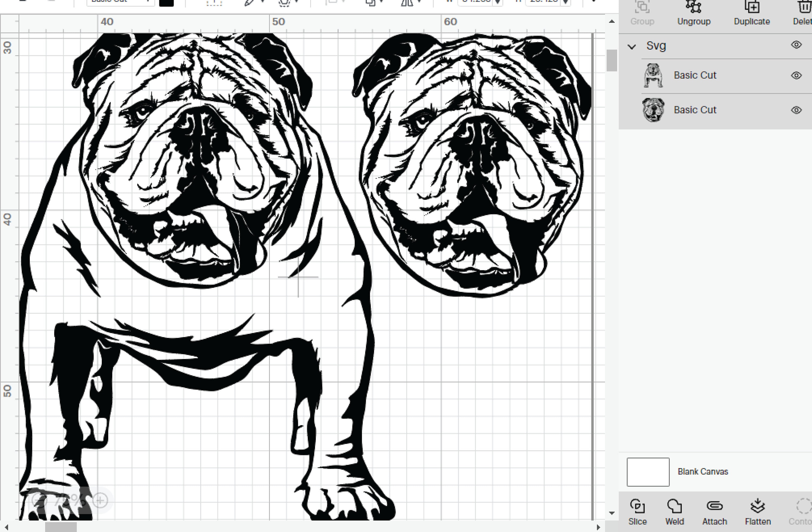Click the Blank Canvas color swatch

(x=648, y=472)
